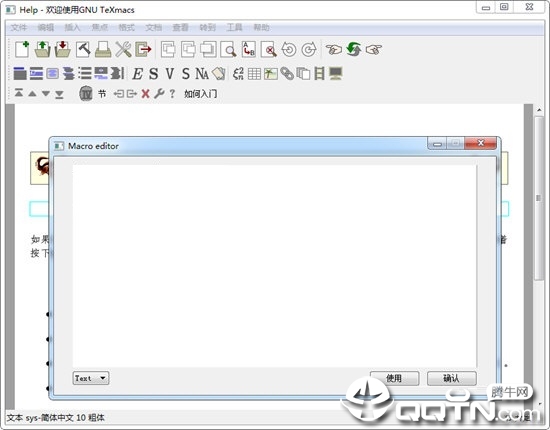Jump to first with the barred up arrow
Viewport: 550px width, 430px height.
[19, 93]
